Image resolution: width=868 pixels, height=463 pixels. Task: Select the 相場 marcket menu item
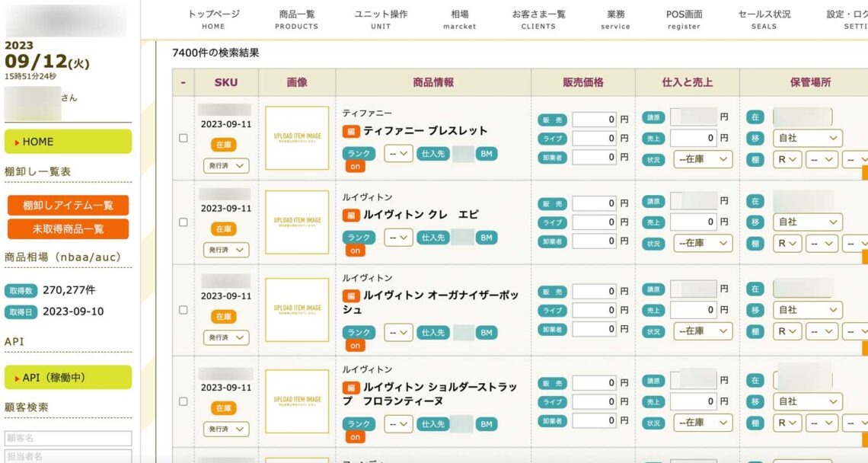click(459, 19)
